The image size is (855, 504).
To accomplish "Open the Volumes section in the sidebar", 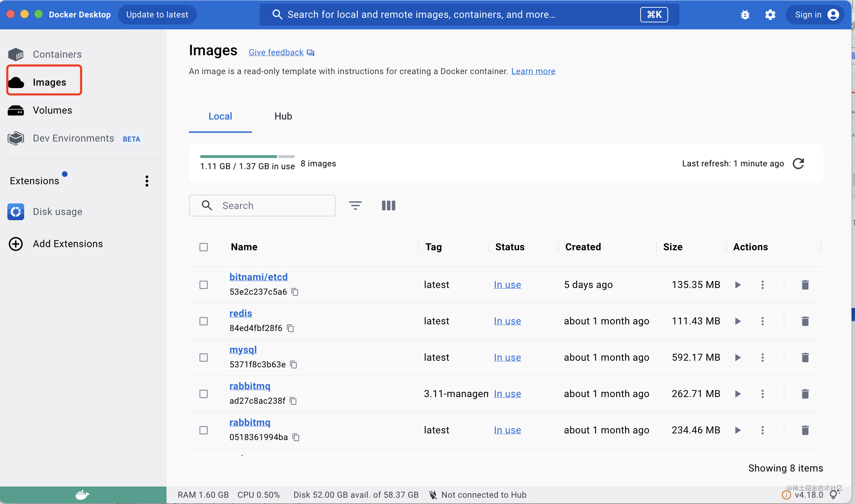I will click(x=52, y=110).
